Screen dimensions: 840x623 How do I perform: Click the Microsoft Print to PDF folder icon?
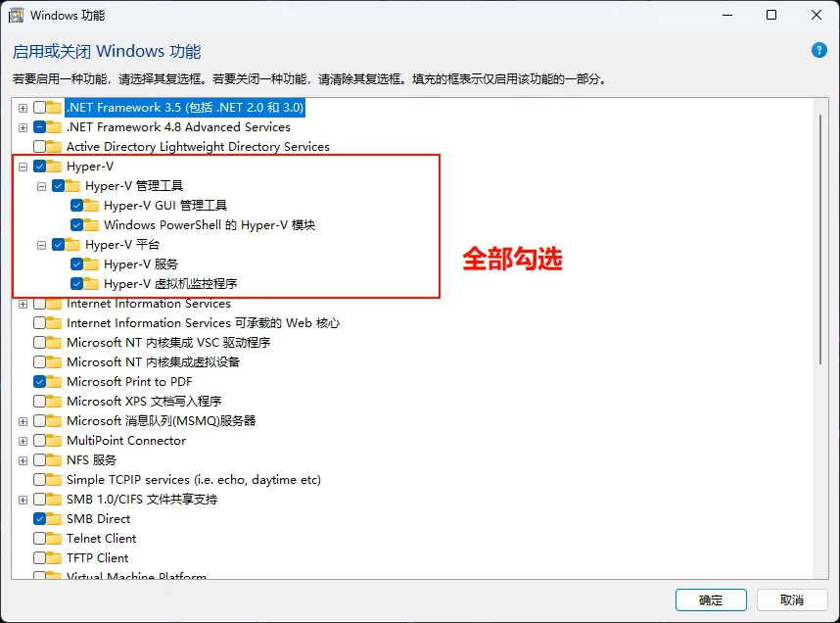[x=54, y=382]
